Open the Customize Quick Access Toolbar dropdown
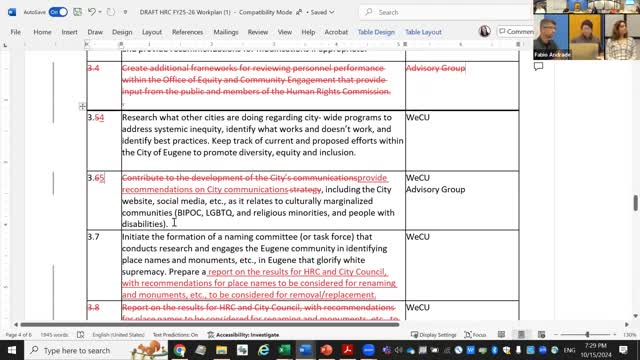The width and height of the screenshot is (640, 360). tap(125, 12)
